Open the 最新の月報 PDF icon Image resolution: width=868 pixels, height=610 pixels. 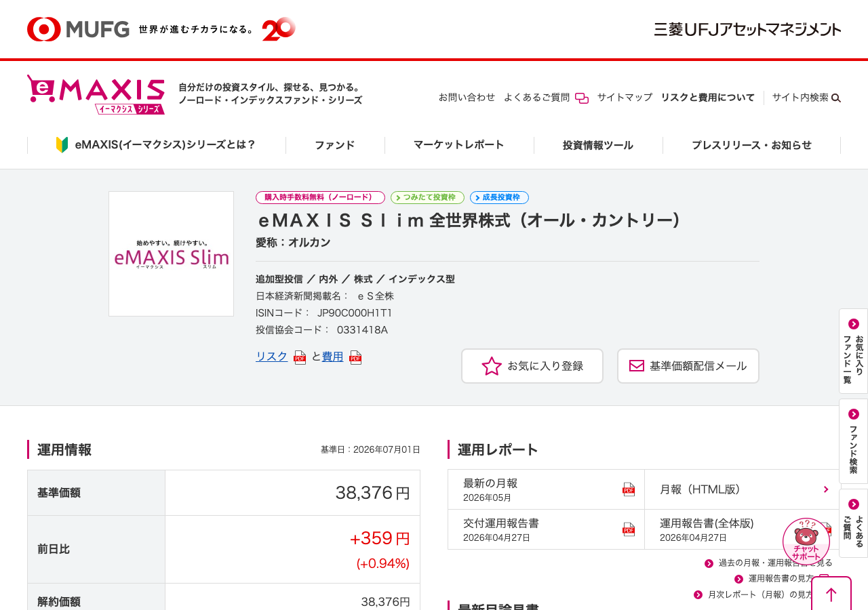coord(629,489)
